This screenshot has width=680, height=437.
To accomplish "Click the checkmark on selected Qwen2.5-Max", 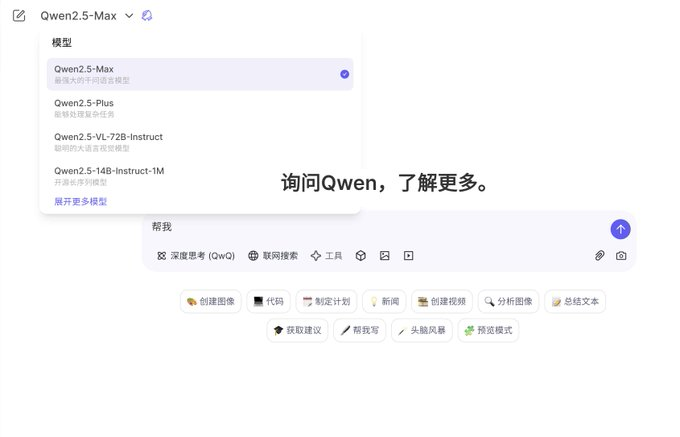I will pos(344,74).
